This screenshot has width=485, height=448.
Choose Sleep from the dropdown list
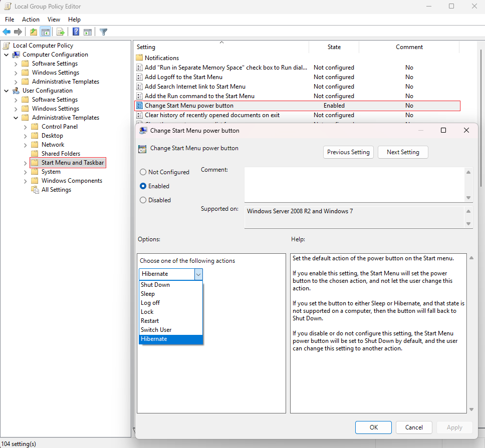[x=171, y=294]
